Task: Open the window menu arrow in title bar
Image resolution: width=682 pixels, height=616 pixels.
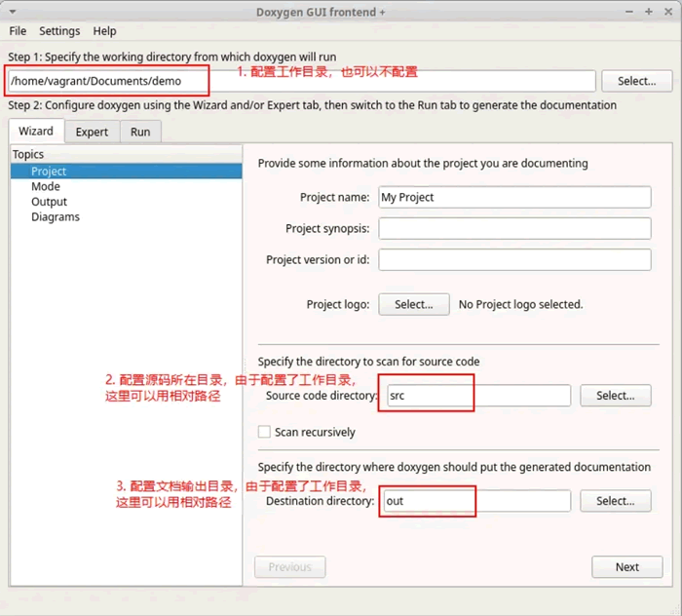Action: point(13,12)
